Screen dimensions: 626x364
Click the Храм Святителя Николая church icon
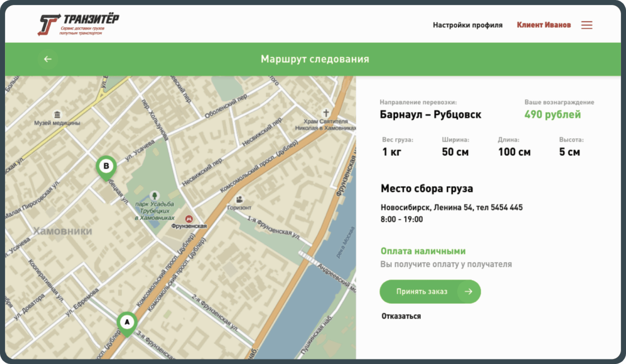click(x=326, y=113)
